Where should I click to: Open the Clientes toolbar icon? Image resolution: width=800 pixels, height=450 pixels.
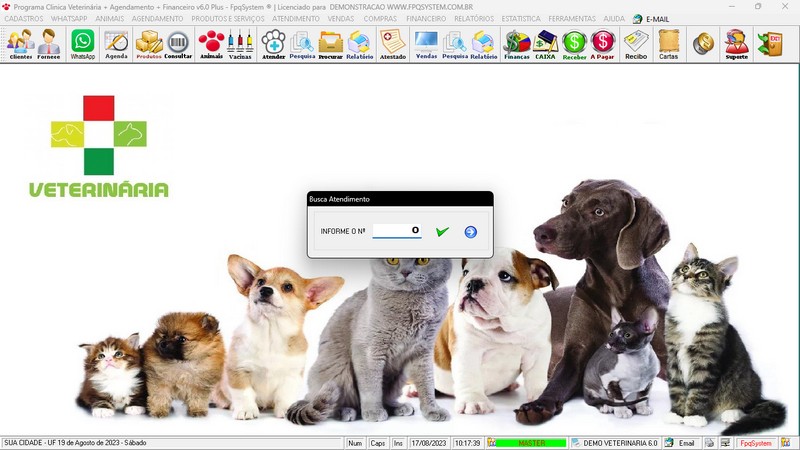(x=20, y=44)
